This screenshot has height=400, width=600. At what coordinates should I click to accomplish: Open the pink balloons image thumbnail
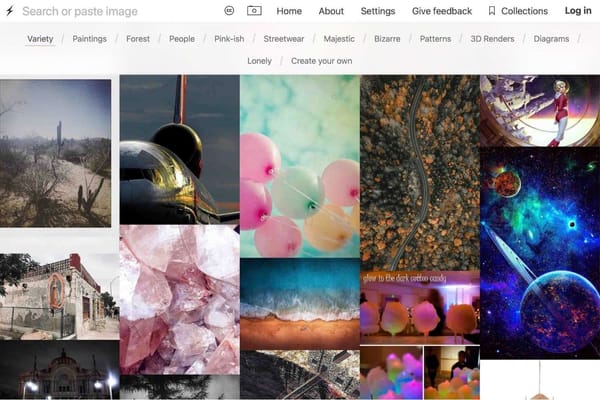point(299,166)
